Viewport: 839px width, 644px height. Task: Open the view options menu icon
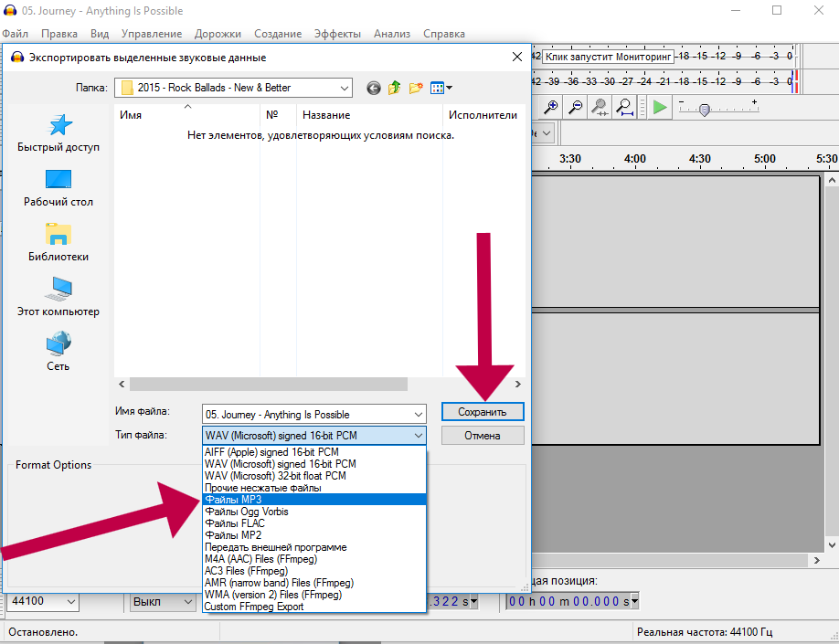441,88
